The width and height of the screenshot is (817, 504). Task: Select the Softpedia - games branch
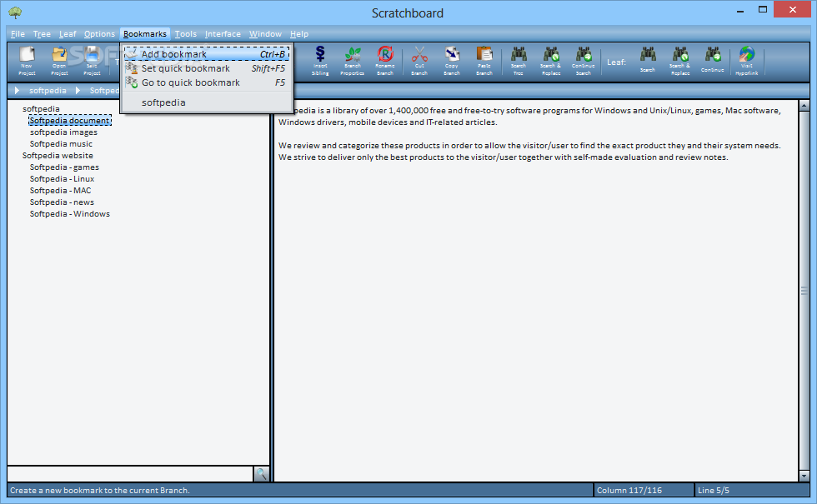click(64, 167)
